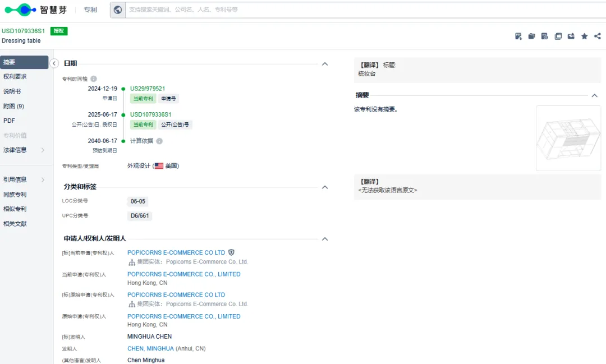606x364 pixels.
Task: Open first POPICORNS E-COMMERCE CO LTD link
Action: (x=176, y=252)
